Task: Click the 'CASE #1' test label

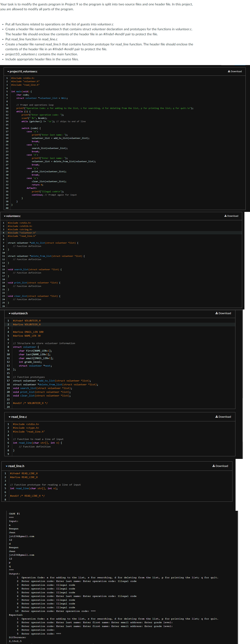Action: pos(14,514)
